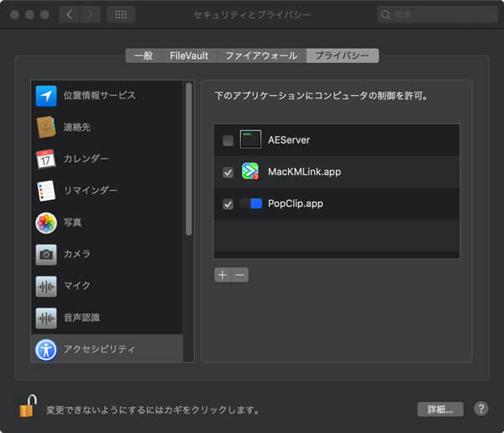Viewport: 504px width, 433px height.
Task: Click the plus button to add an app
Action: [223, 275]
